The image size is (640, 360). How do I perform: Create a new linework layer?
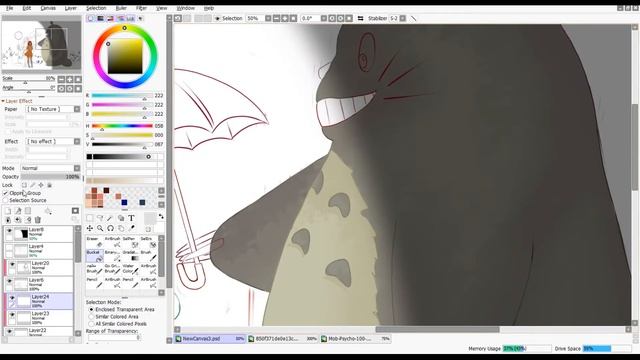pos(18,211)
